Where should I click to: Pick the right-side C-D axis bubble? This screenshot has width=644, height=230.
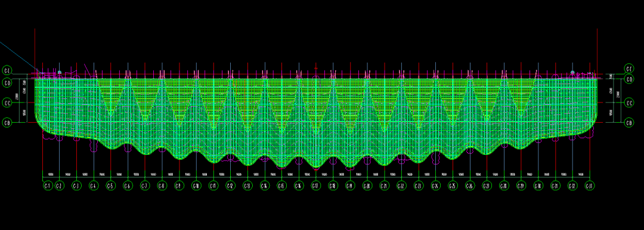[629, 79]
